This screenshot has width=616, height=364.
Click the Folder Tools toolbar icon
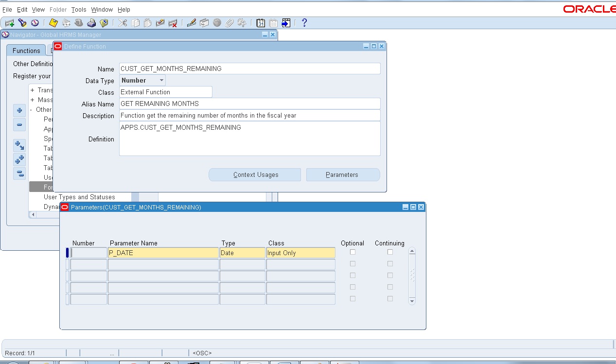(x=242, y=23)
